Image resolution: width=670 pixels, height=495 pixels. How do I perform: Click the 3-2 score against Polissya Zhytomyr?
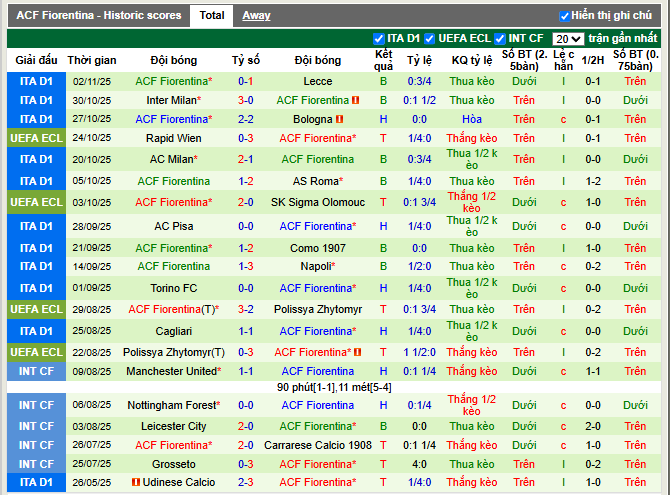click(x=246, y=309)
